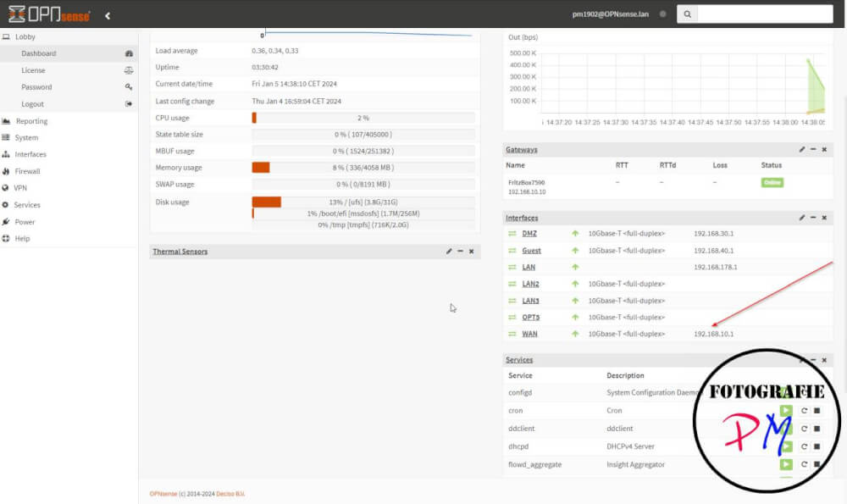Click the Dashboard gauge icon in sidebar
This screenshot has height=504, width=847.
[x=129, y=53]
